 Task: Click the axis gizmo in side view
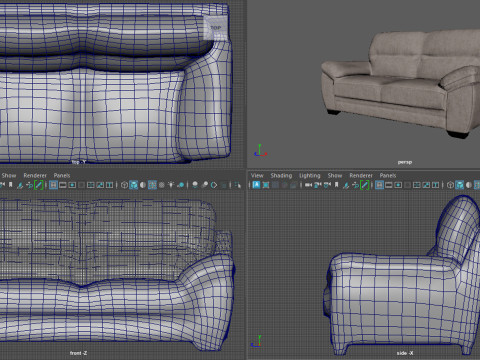256,341
